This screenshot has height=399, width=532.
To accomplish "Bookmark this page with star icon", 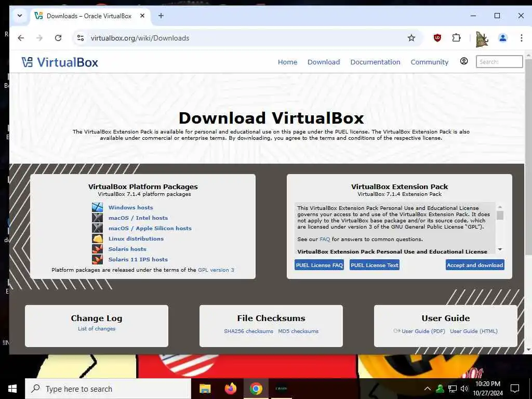I will [411, 38].
